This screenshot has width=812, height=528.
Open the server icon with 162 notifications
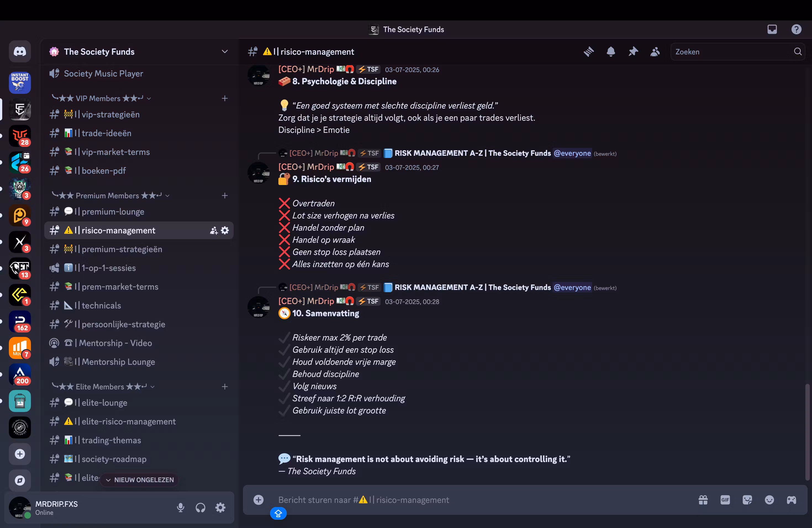20,321
